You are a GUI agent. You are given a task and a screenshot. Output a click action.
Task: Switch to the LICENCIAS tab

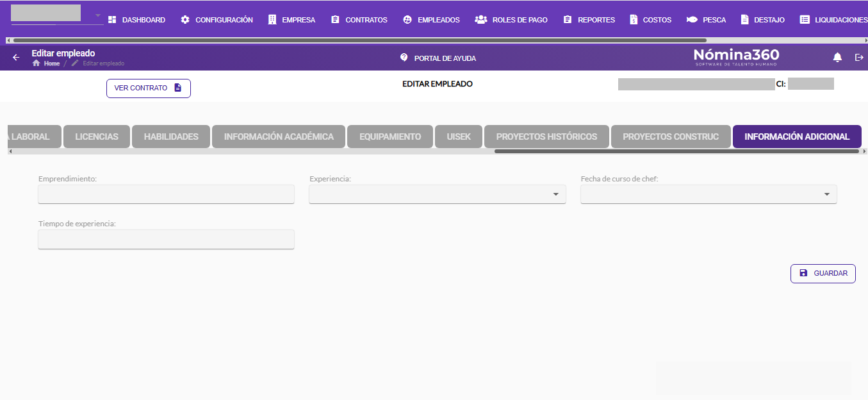(97, 137)
